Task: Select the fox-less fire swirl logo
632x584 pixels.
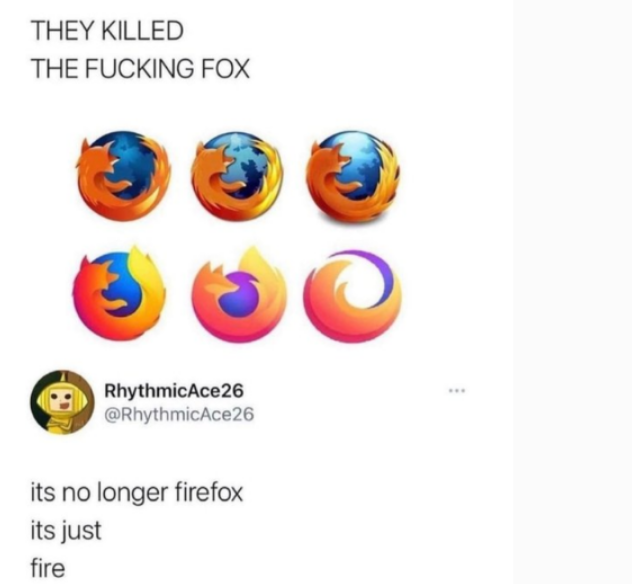Action: [x=353, y=296]
